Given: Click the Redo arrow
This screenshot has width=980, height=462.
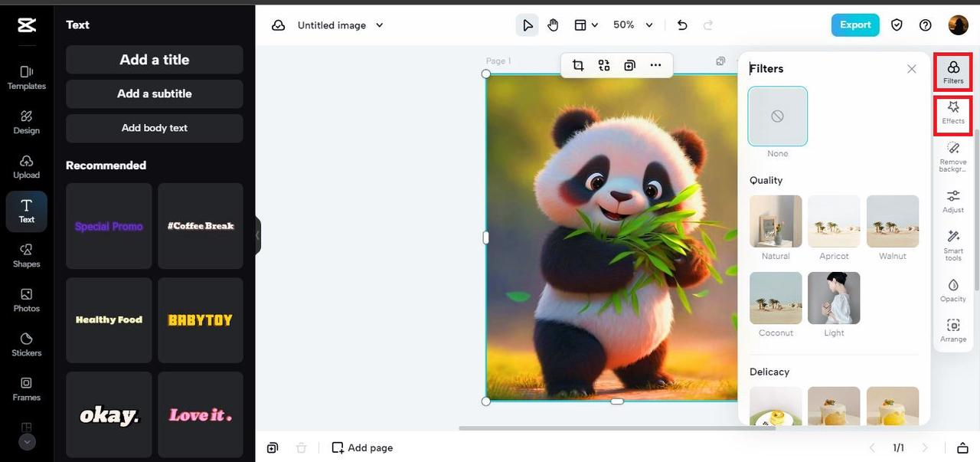Looking at the screenshot, I should [x=708, y=25].
